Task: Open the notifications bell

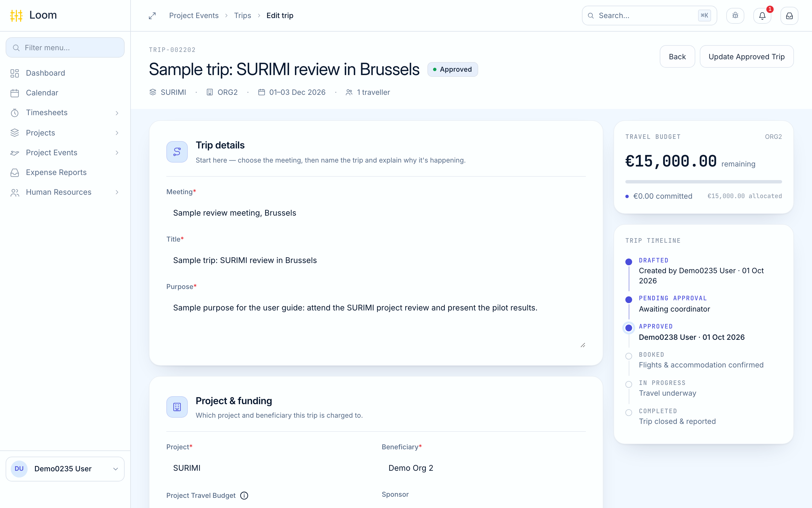Action: pyautogui.click(x=762, y=16)
